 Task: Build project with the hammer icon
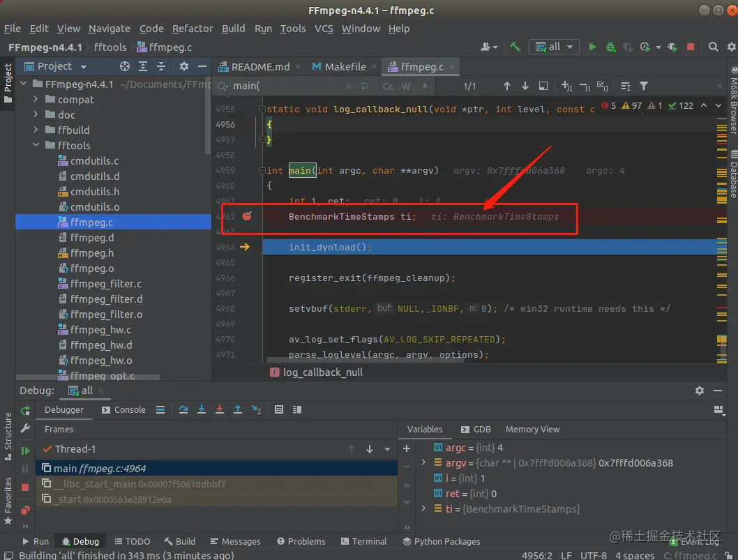515,47
